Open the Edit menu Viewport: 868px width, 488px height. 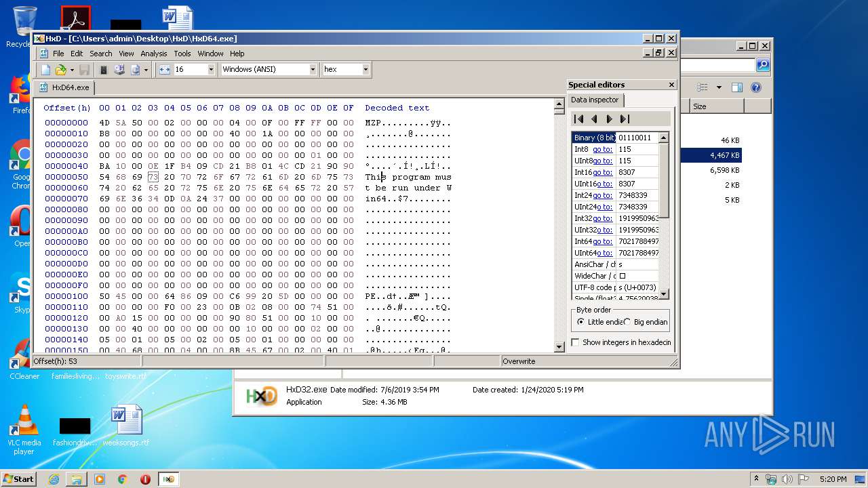(x=77, y=54)
